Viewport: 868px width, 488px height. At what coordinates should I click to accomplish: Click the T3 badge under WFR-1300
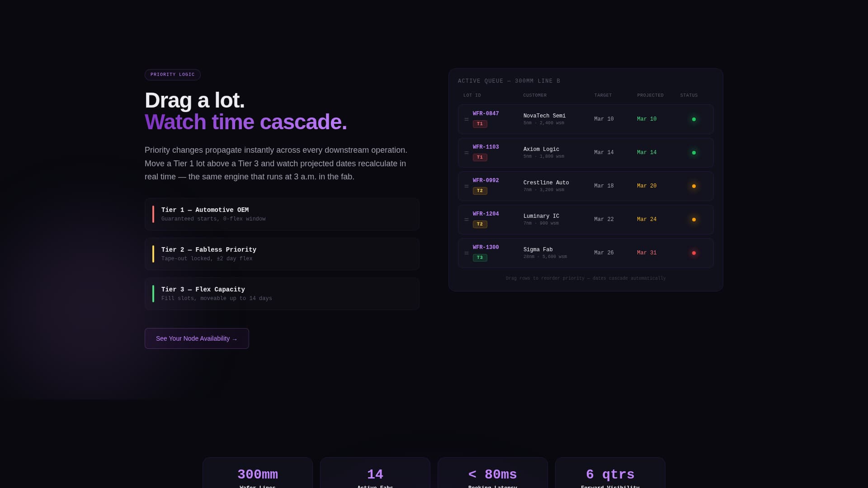pos(480,258)
